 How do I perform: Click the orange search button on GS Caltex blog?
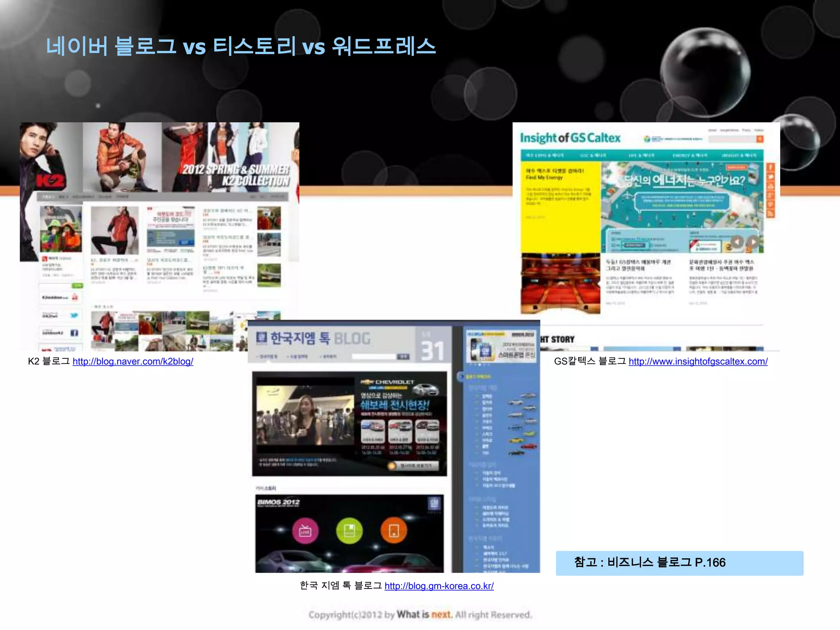click(x=760, y=139)
